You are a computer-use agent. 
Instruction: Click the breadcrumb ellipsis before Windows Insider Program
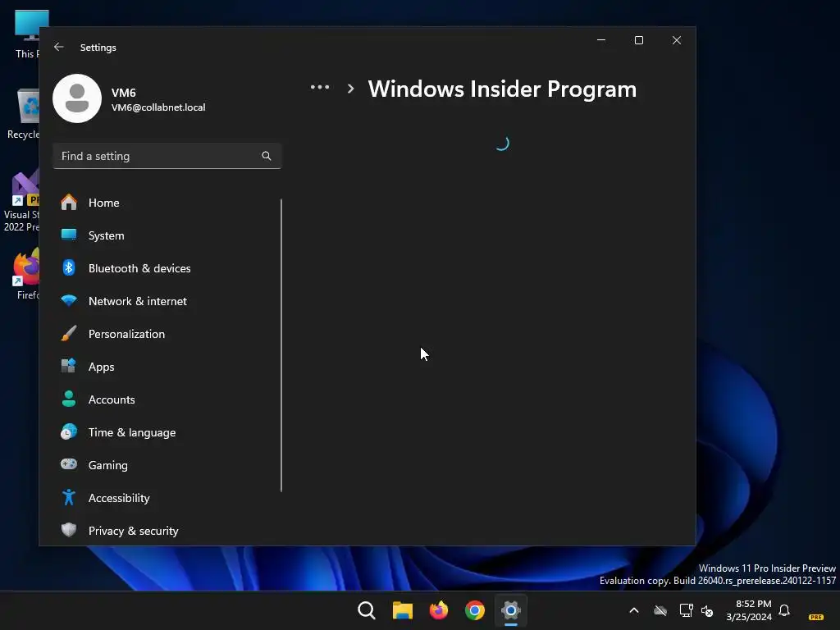(320, 87)
